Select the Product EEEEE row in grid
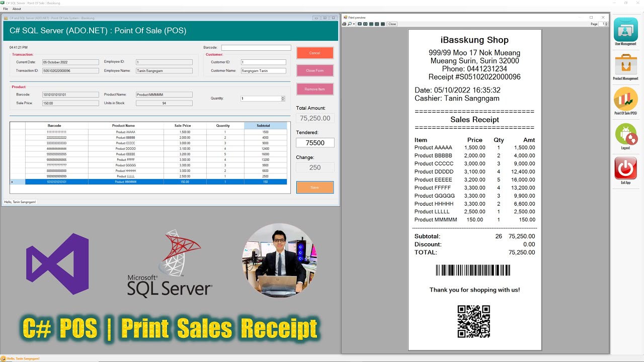644x362 pixels. tap(149, 154)
